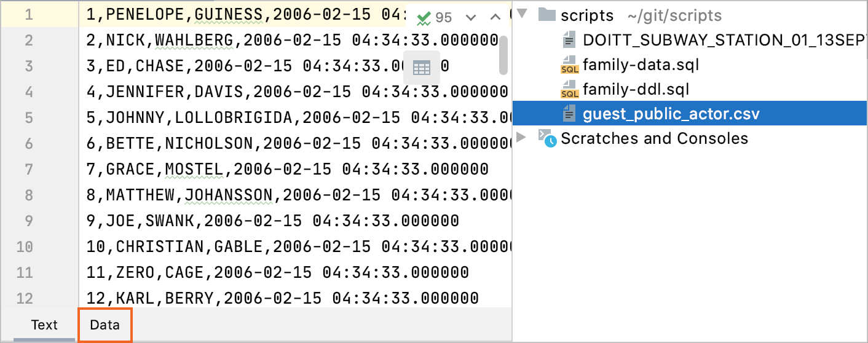Select Scratches and Consoles label
868x343 pixels.
coord(655,138)
